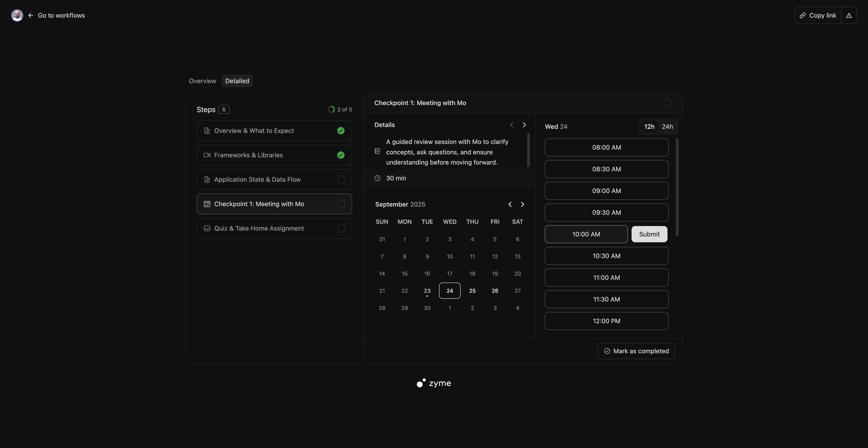Go to previous month in calendar
The height and width of the screenshot is (448, 868).
510,205
